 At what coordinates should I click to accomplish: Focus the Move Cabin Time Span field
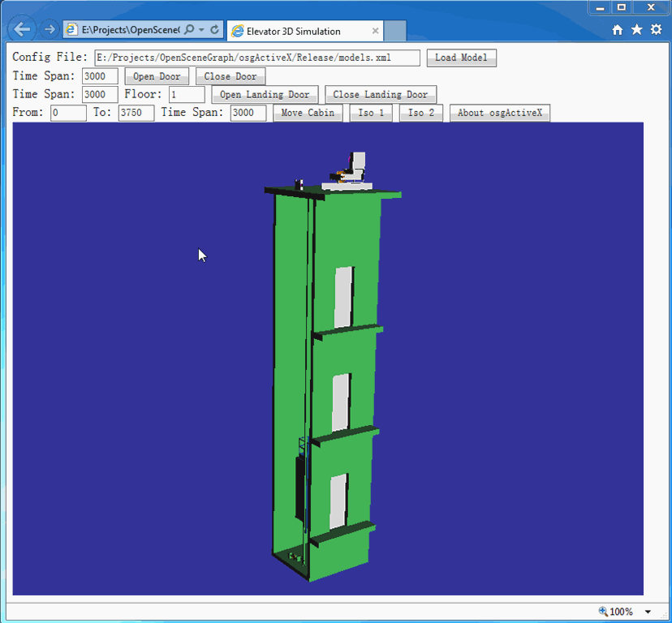(248, 113)
